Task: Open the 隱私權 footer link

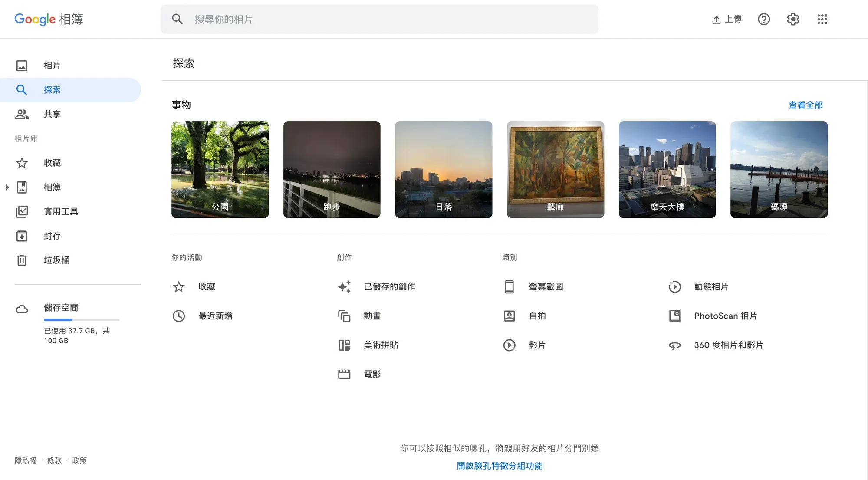Action: (x=26, y=460)
